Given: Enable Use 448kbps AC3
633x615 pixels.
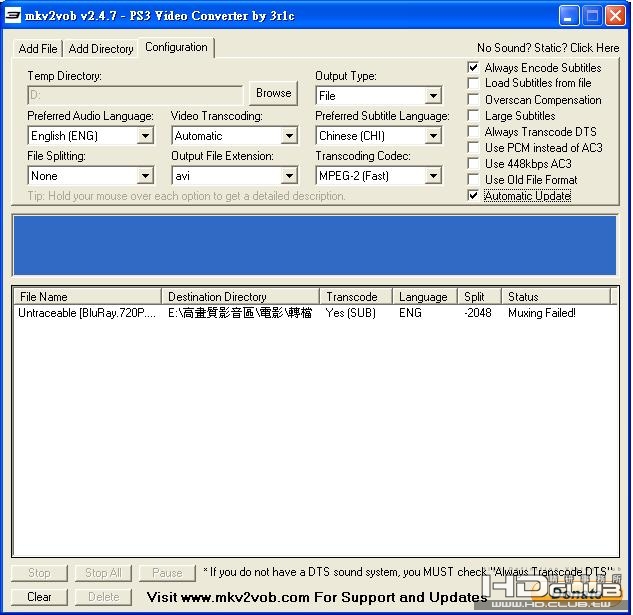Looking at the screenshot, I should (473, 164).
